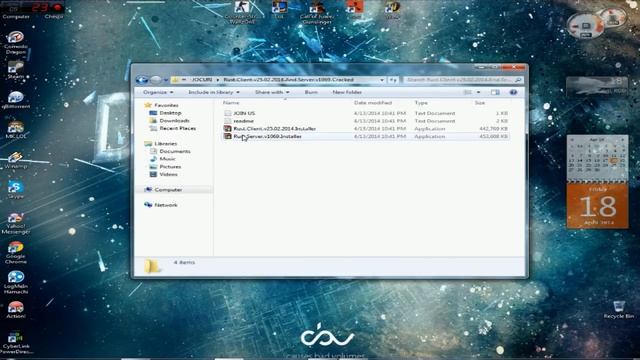This screenshot has height=360, width=640.
Task: Click the Rust Server installer icon
Action: pos(227,136)
